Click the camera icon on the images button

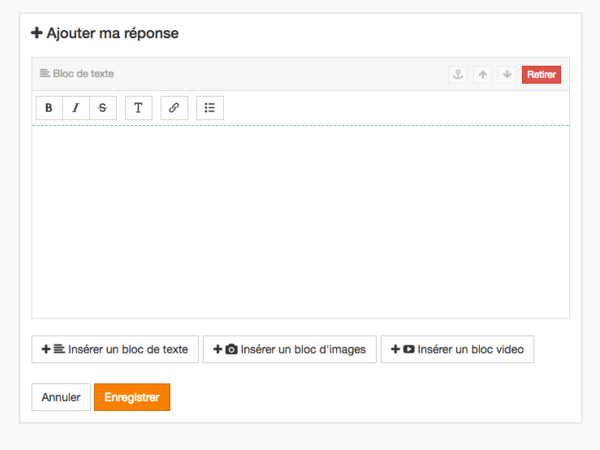coord(232,349)
